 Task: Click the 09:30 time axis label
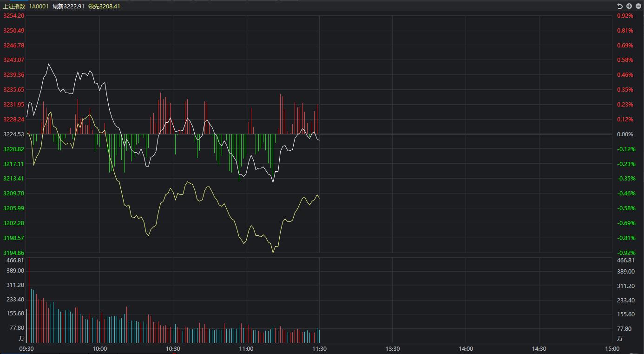26,349
